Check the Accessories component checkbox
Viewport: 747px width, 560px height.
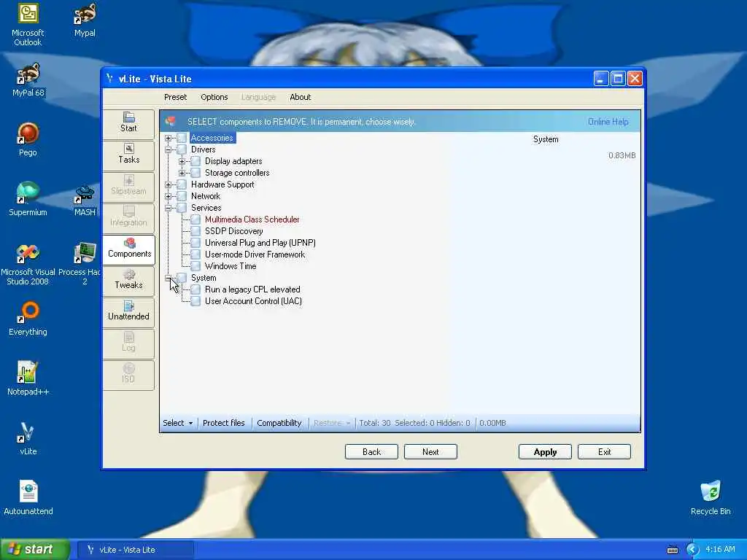(182, 138)
